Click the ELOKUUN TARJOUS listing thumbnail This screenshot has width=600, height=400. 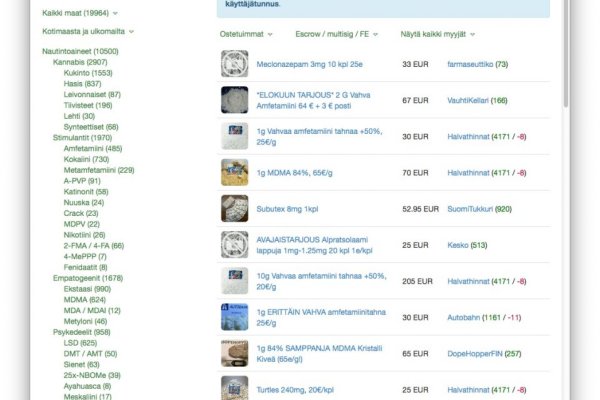(235, 100)
